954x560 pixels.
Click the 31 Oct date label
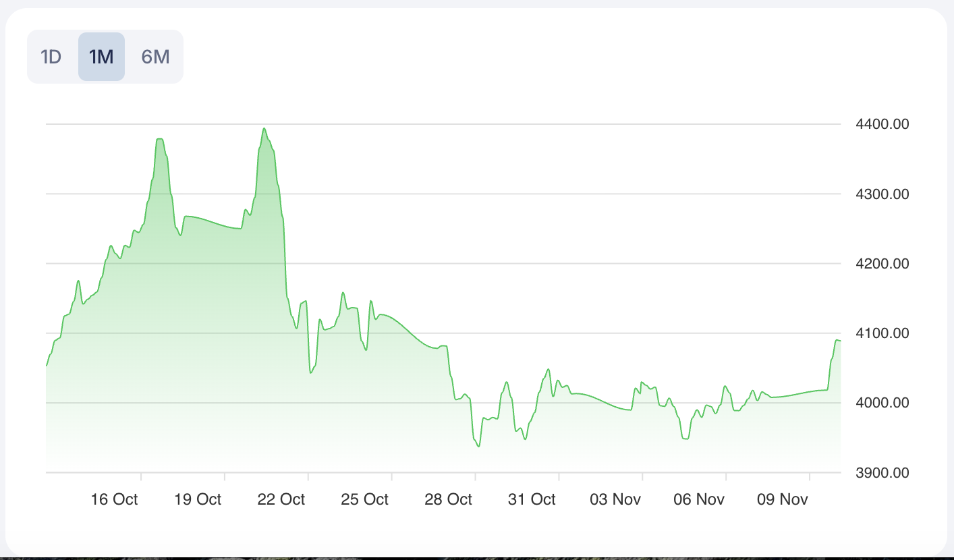[x=532, y=499]
